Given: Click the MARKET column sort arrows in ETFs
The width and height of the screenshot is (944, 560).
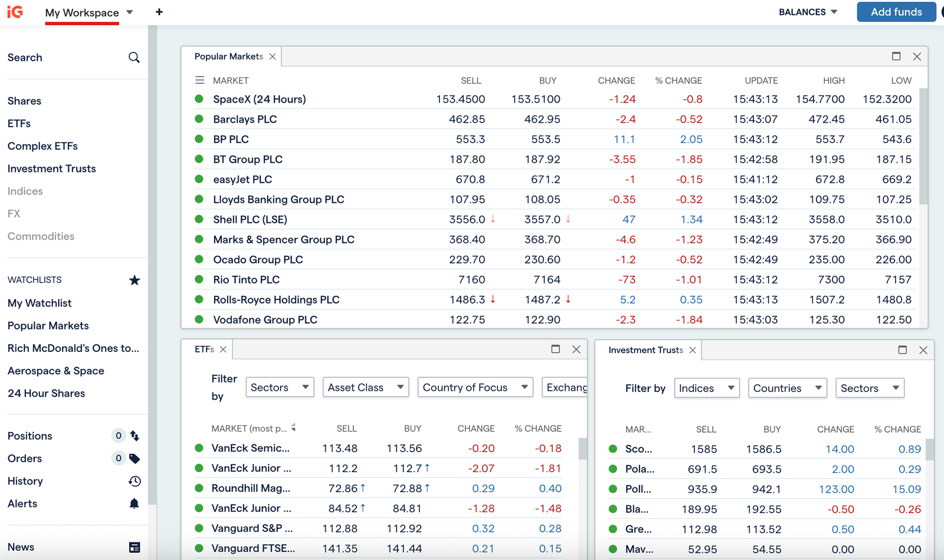Looking at the screenshot, I should click(x=293, y=428).
